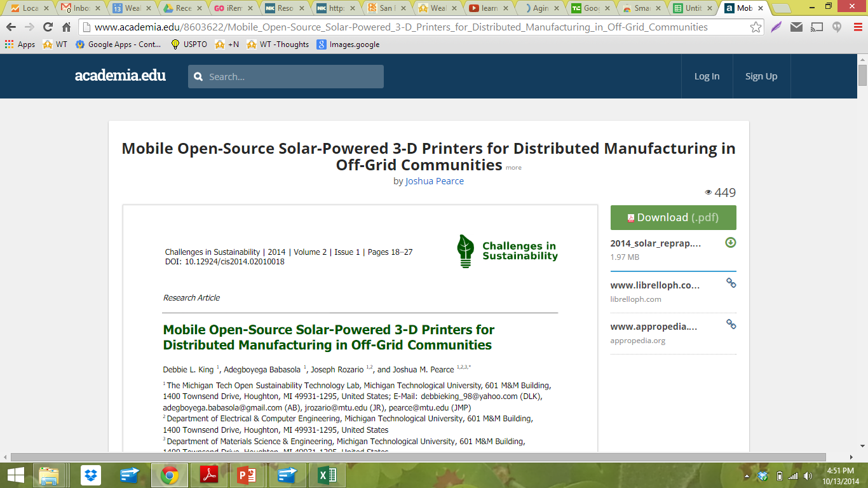Open the +N bookmark
The image size is (868, 488).
(x=227, y=44)
